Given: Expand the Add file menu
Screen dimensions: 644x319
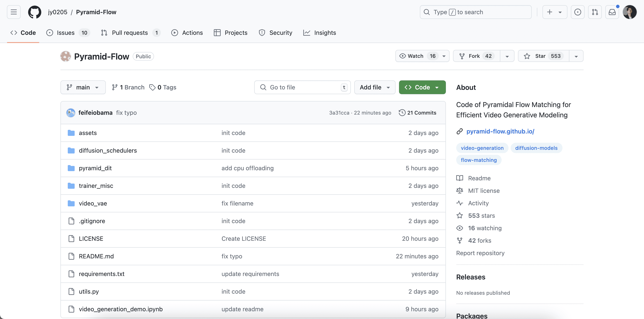Looking at the screenshot, I should 374,87.
